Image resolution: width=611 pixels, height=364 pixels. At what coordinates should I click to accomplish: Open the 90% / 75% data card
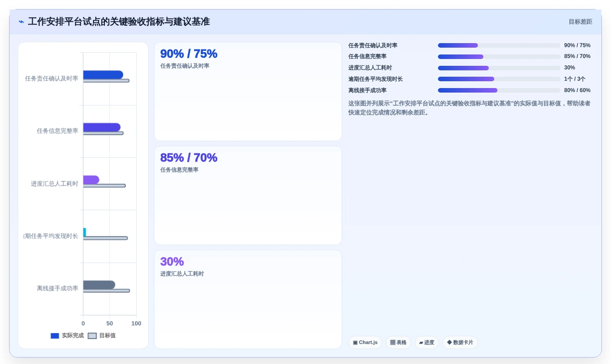[x=248, y=91]
